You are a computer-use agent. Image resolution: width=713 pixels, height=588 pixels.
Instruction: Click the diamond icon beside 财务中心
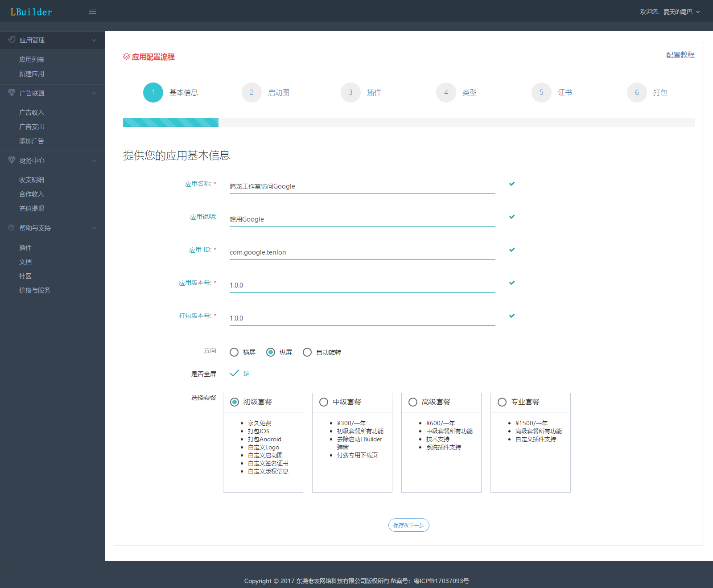12,160
